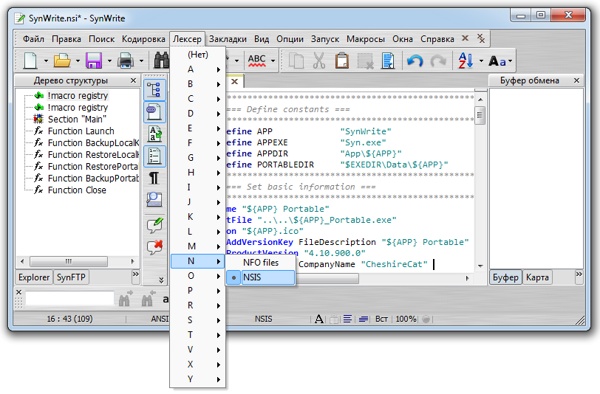Toggle non-printing pilcrow characters icon

(154, 178)
